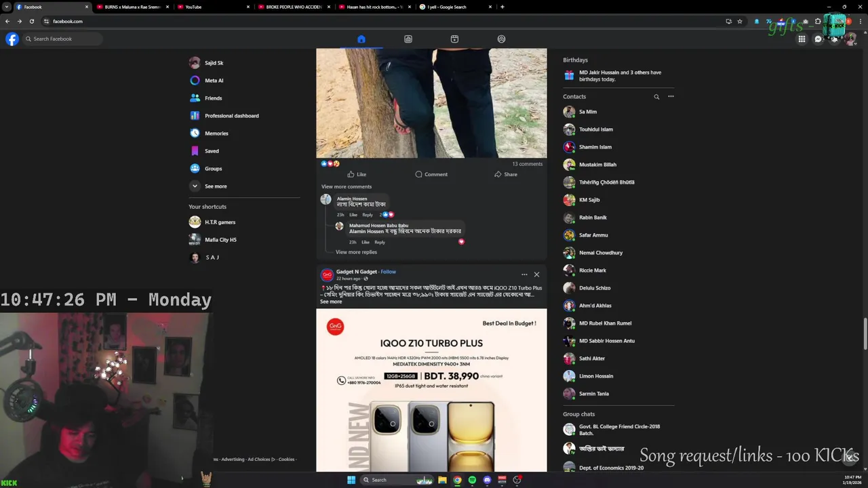Viewport: 868px width, 488px height.
Task: Open the Windows Start button
Action: pyautogui.click(x=351, y=480)
